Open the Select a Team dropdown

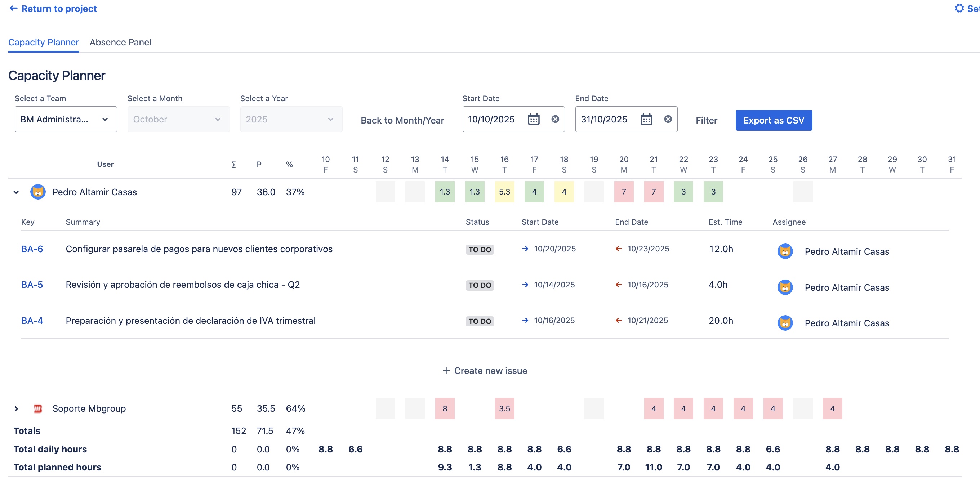pyautogui.click(x=66, y=120)
